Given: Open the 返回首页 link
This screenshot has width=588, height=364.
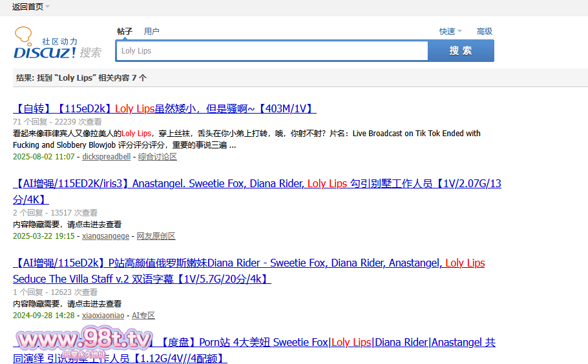Looking at the screenshot, I should 27,7.
